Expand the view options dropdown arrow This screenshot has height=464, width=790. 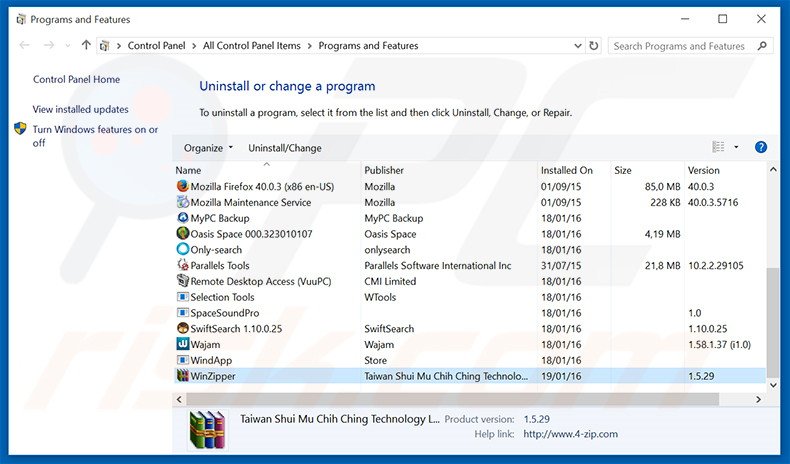(x=736, y=147)
